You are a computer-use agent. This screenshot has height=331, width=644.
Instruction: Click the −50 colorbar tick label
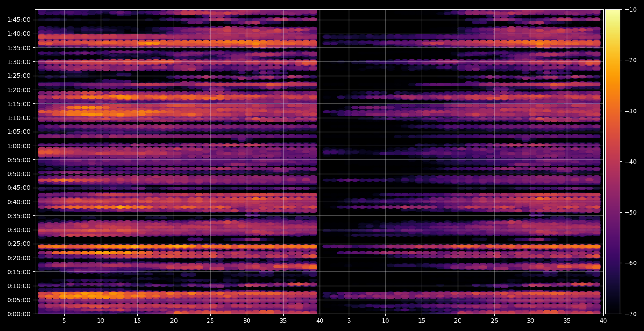[630, 212]
